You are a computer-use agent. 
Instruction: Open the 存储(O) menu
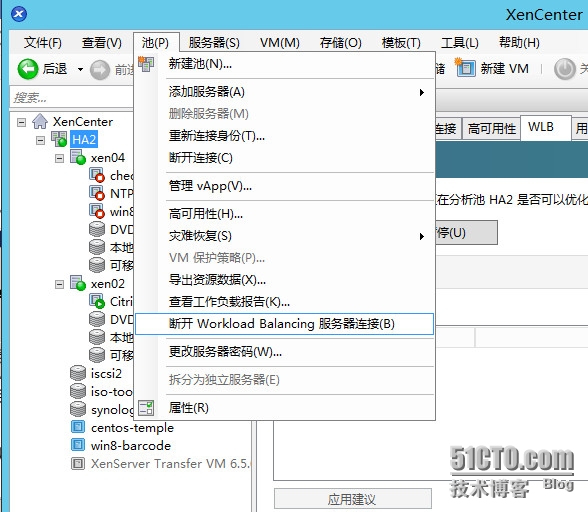click(340, 42)
